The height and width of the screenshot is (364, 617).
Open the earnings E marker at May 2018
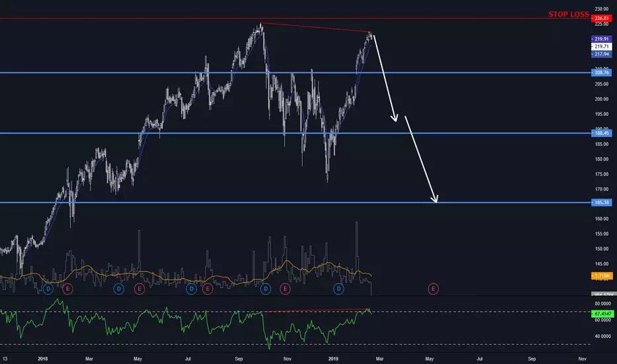tap(139, 289)
